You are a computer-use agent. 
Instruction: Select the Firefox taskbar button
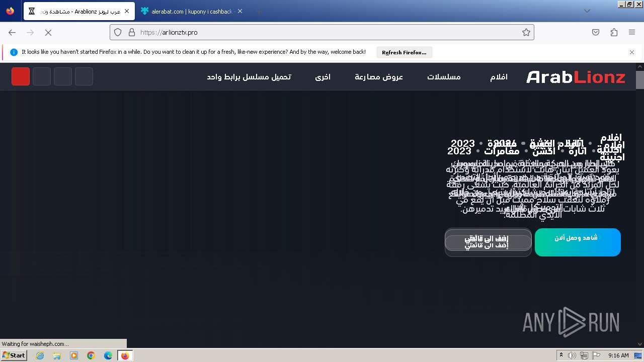pos(125,355)
